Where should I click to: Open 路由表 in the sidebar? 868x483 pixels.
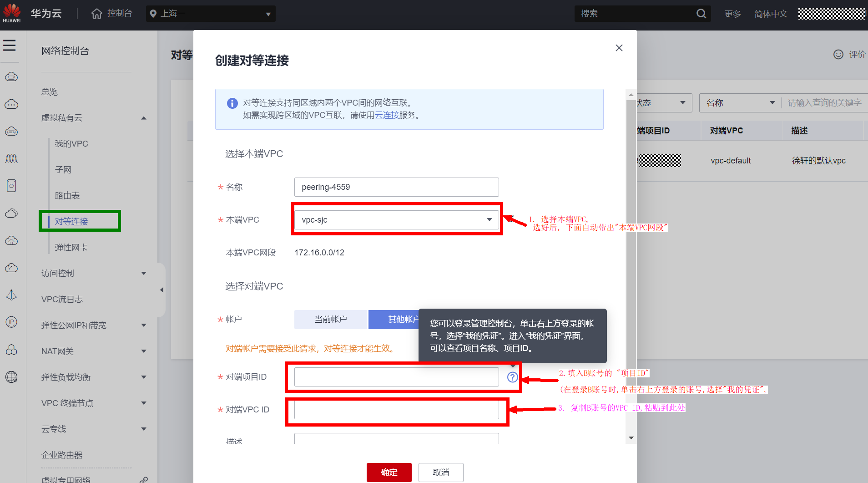pos(67,196)
